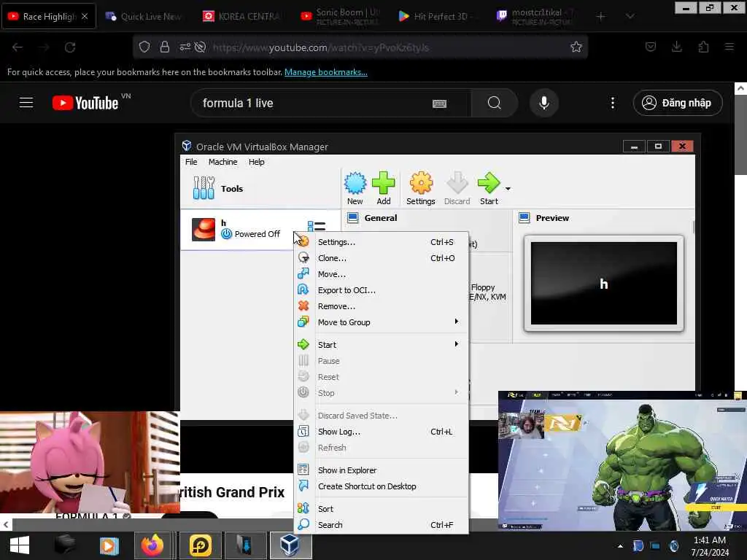Click the YouTube search magnifier button

(x=494, y=103)
